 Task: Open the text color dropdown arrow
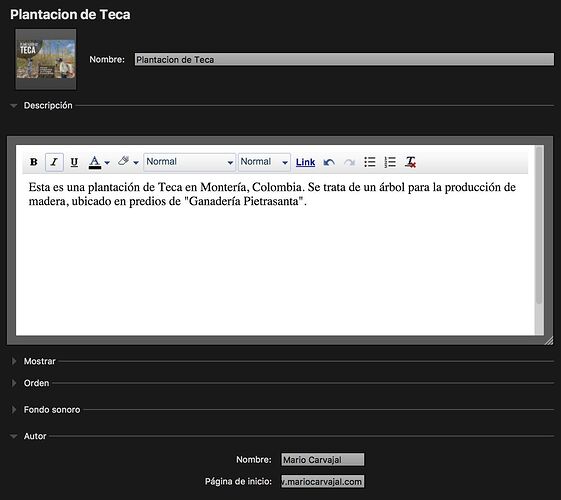point(107,163)
